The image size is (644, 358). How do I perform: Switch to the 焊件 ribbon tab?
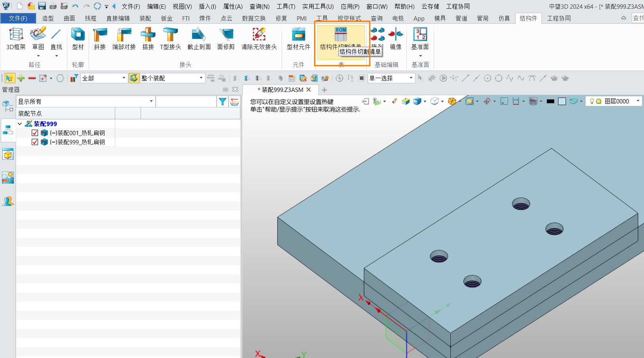click(x=205, y=18)
